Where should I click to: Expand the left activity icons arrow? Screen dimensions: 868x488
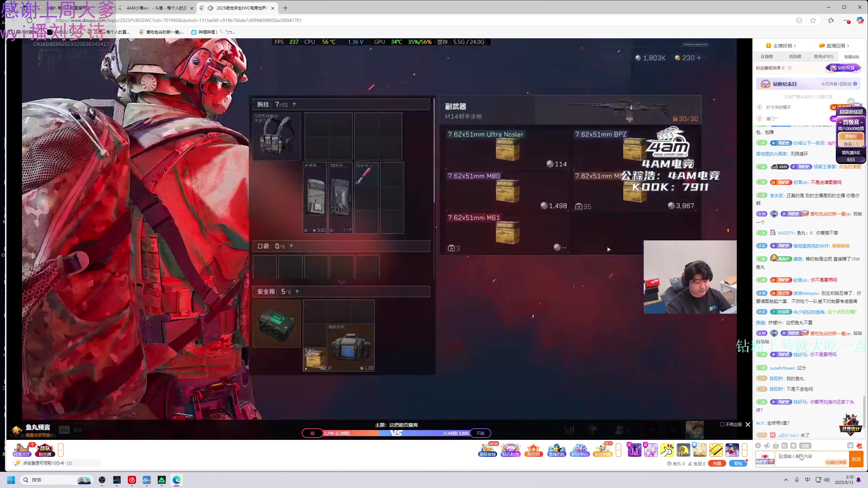point(61,450)
